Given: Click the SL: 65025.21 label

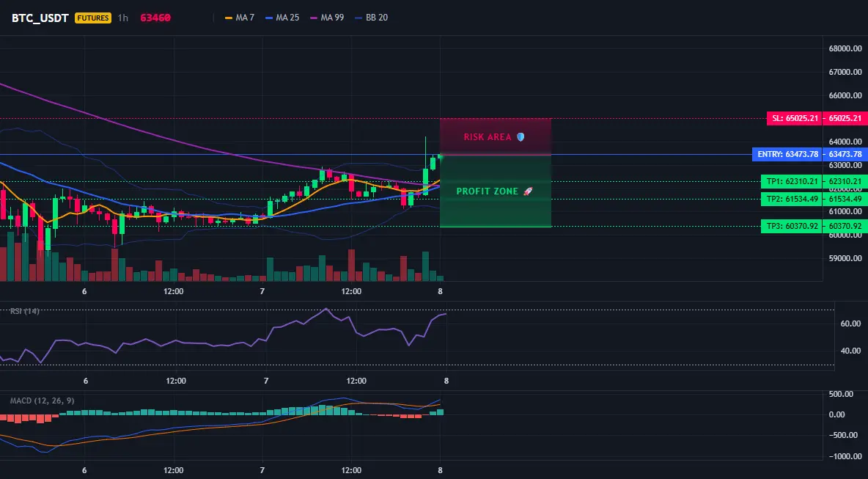Looking at the screenshot, I should click(x=795, y=119).
